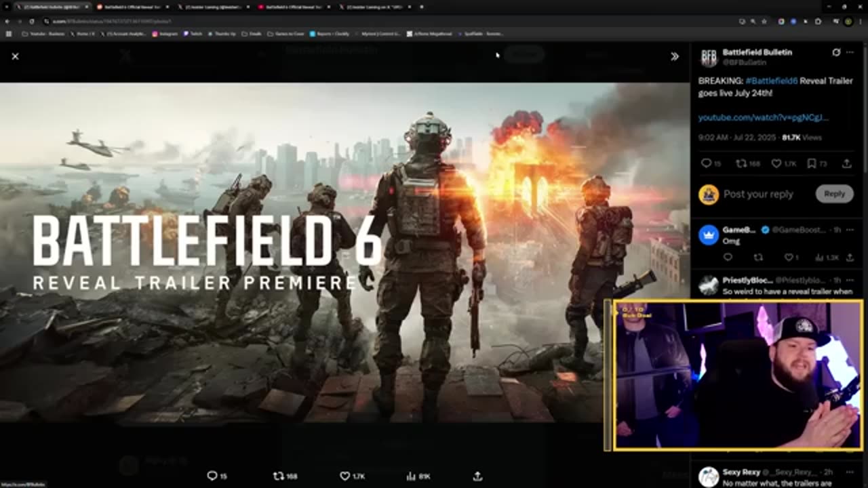Open GameBoost crown avatar profile

coord(709,235)
